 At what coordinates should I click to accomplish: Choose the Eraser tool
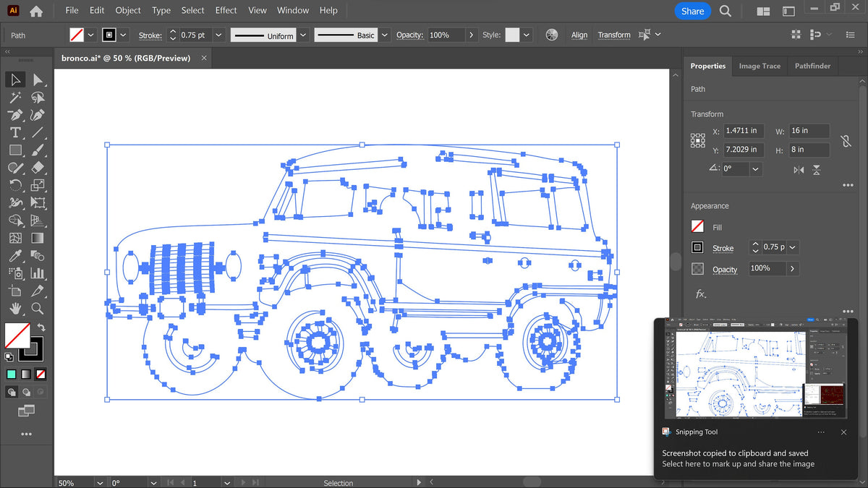(x=38, y=168)
